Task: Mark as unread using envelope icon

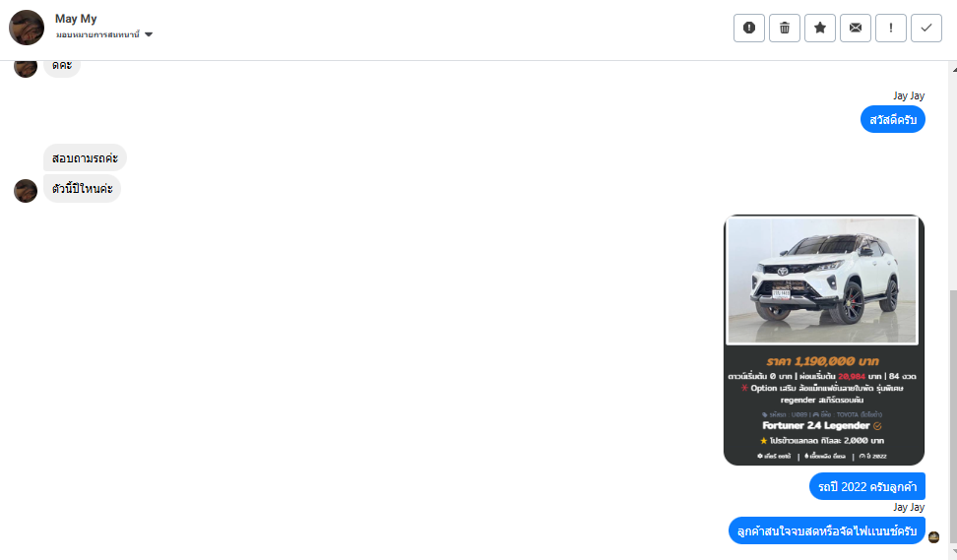Action: 855,28
